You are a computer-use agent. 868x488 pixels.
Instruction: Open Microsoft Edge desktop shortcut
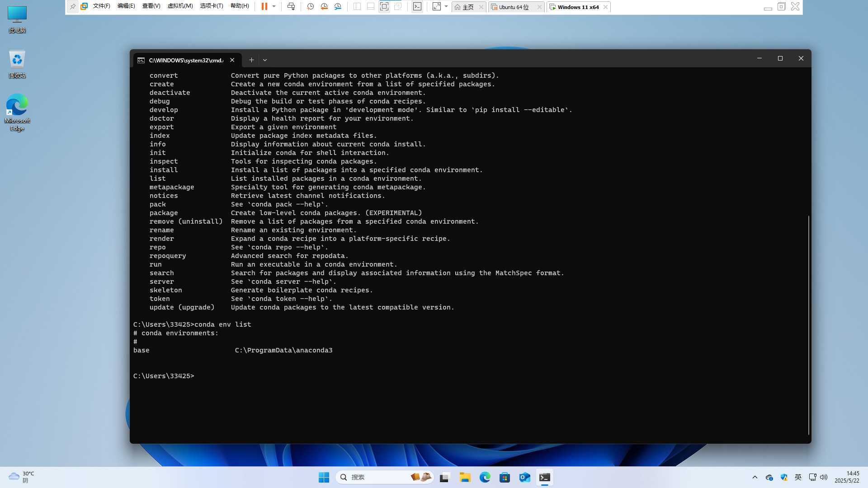tap(17, 112)
